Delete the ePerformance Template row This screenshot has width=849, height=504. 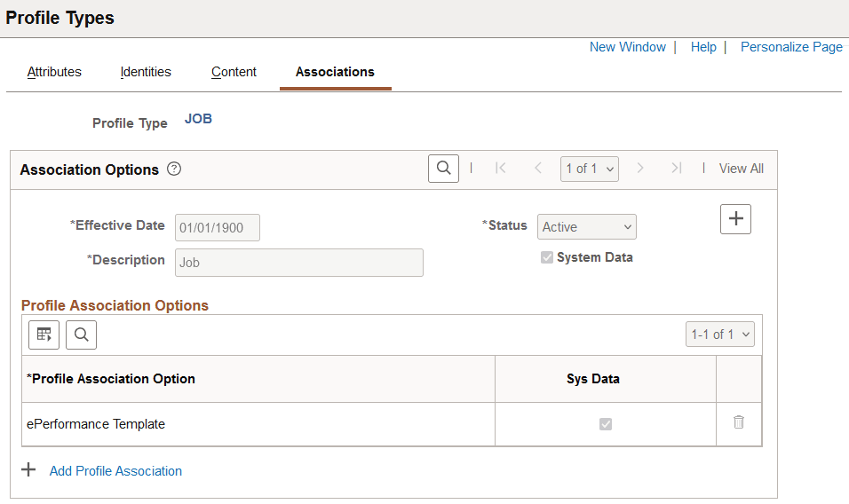(x=739, y=422)
